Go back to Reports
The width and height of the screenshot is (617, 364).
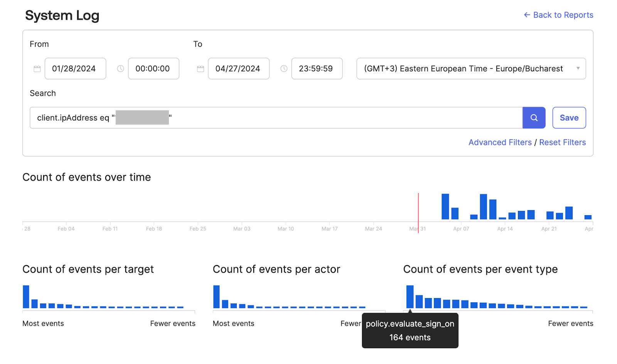point(558,15)
